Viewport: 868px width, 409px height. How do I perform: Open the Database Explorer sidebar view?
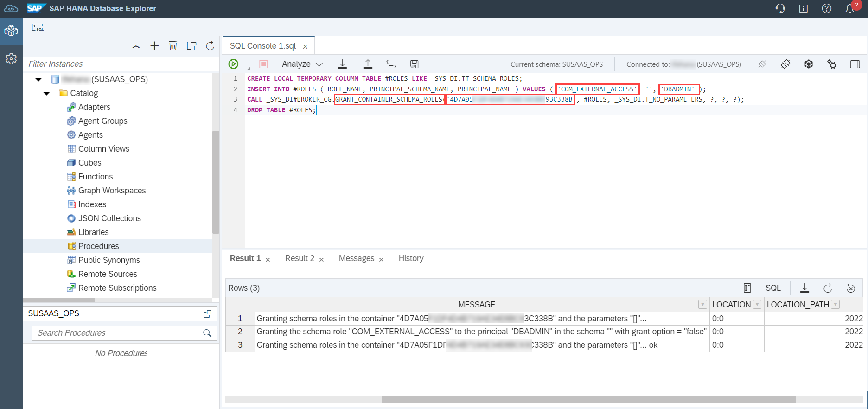pos(11,31)
